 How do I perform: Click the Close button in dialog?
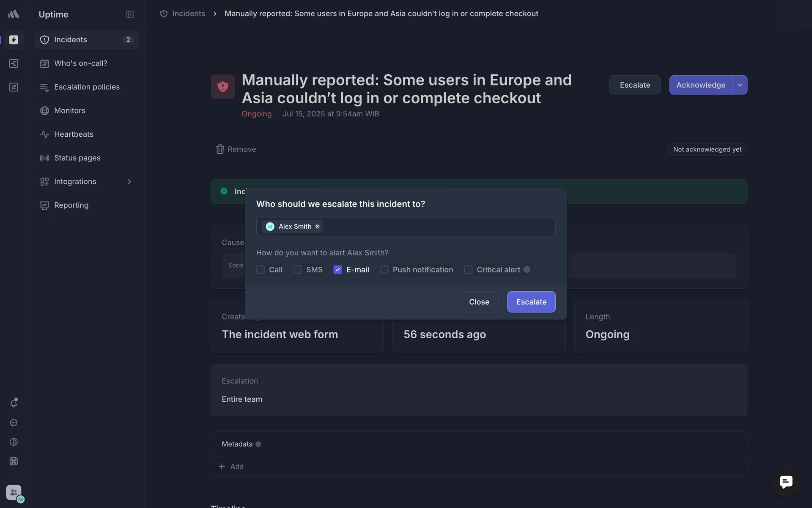(479, 302)
